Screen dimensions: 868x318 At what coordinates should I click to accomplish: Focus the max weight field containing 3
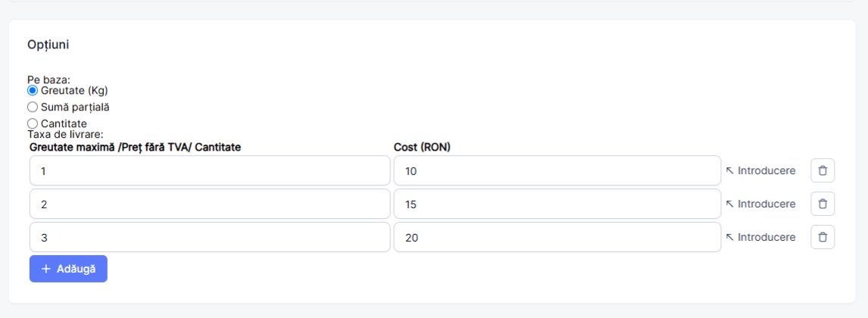pos(210,237)
